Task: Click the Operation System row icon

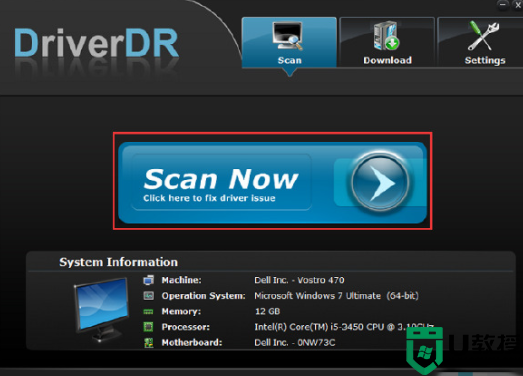Action: click(148, 296)
